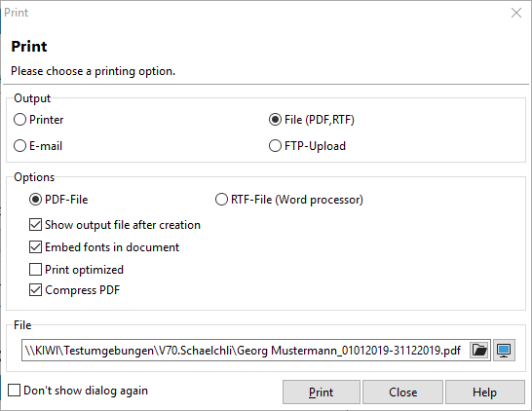Screen dimensions: 532x411
Task: Select FTP-Upload as output
Action: (307, 146)
